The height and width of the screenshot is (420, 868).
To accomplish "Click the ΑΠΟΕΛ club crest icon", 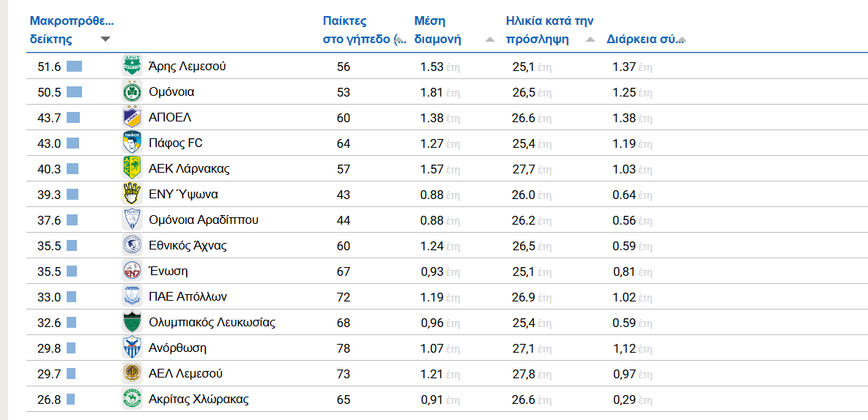I will coord(131,118).
